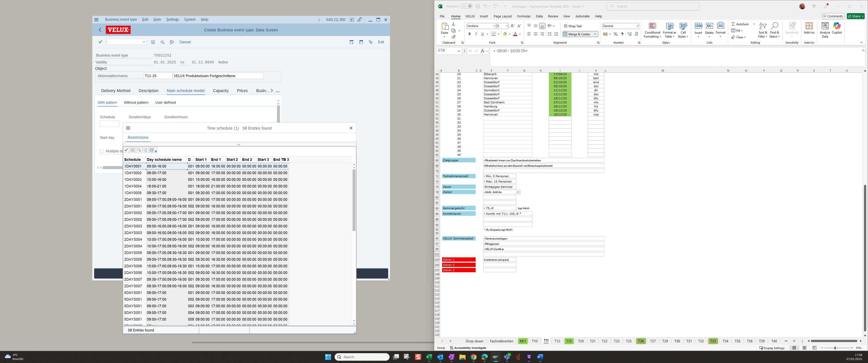Open the Time schedule popup hamburger menu
Image resolution: width=868 pixels, height=363 pixels.
128,128
